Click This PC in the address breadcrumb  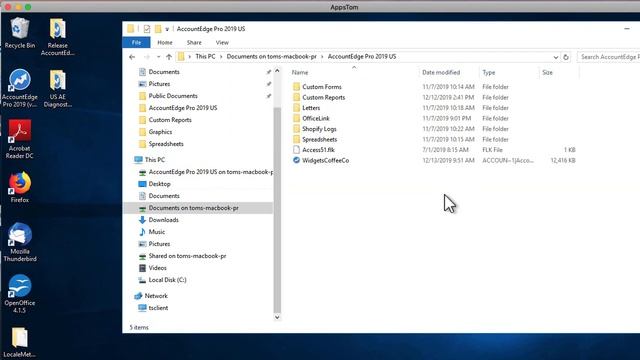pyautogui.click(x=205, y=57)
